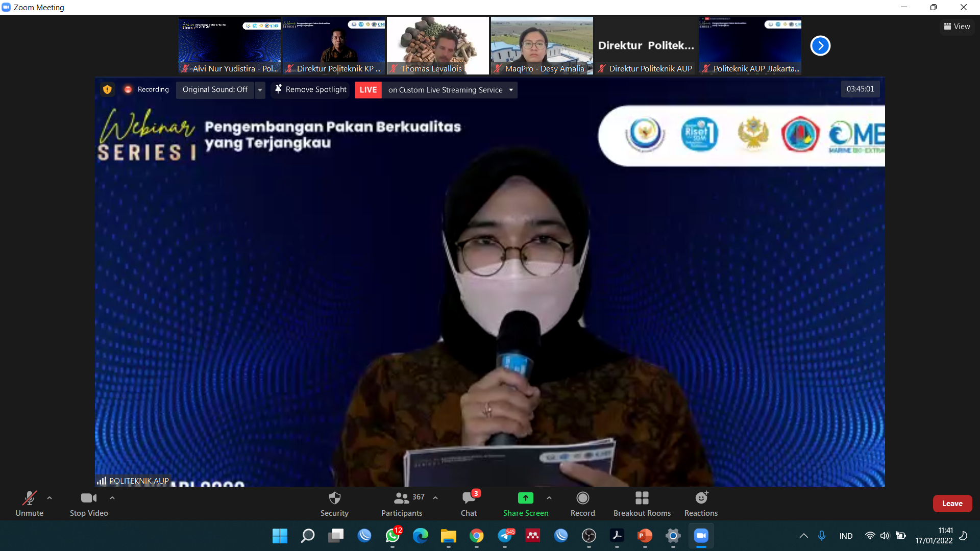Image resolution: width=980 pixels, height=551 pixels.
Task: Show next page of participant thumbnails
Action: pos(820,45)
